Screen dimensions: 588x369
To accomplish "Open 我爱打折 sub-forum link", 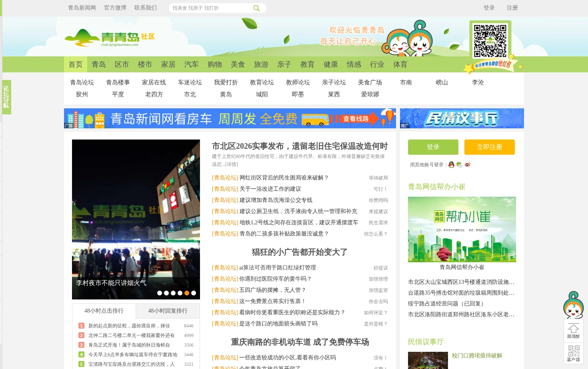I will (x=226, y=82).
